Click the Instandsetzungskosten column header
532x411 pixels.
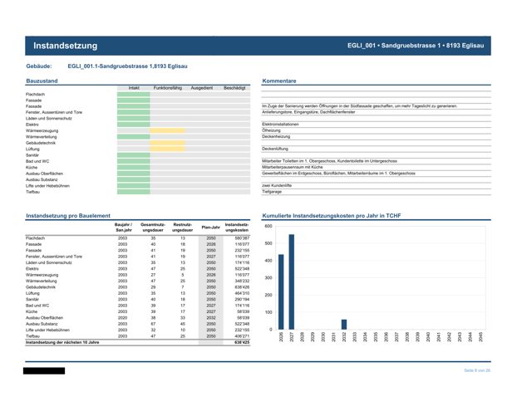[237, 228]
